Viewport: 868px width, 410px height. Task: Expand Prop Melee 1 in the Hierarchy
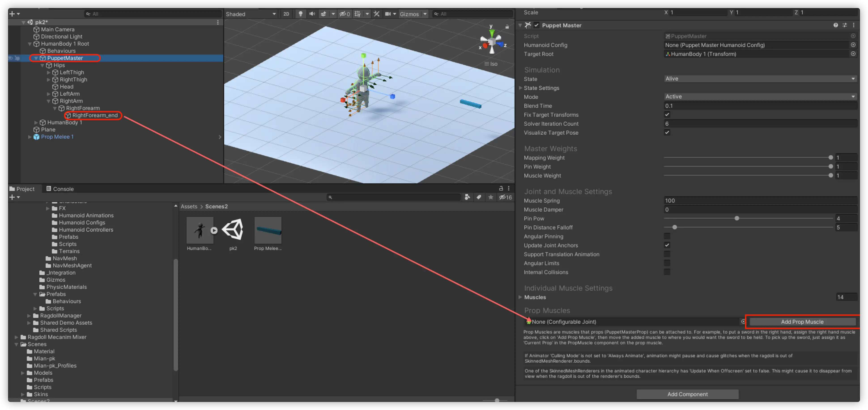(30, 137)
